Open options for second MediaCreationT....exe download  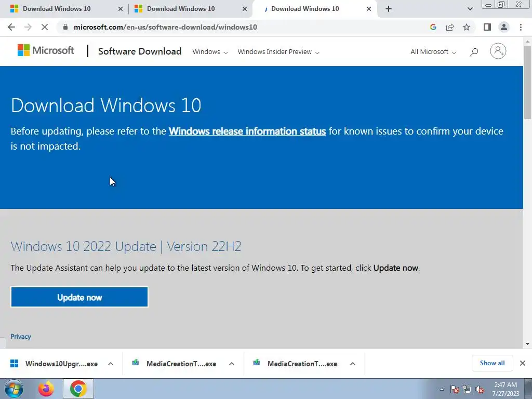pyautogui.click(x=353, y=364)
